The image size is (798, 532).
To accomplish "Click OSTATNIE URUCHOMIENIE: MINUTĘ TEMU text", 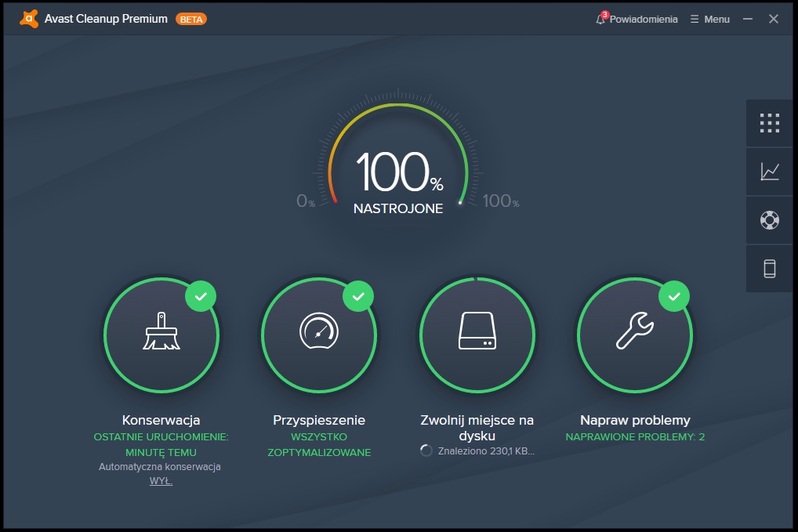I will 161,444.
